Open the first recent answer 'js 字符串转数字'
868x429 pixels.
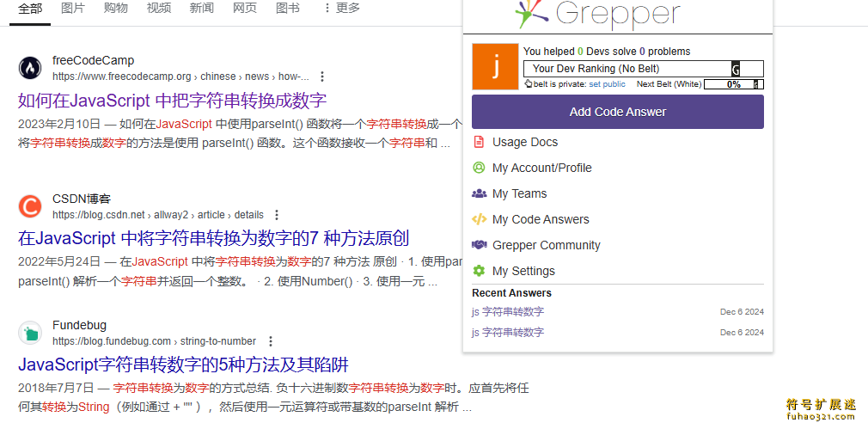508,311
